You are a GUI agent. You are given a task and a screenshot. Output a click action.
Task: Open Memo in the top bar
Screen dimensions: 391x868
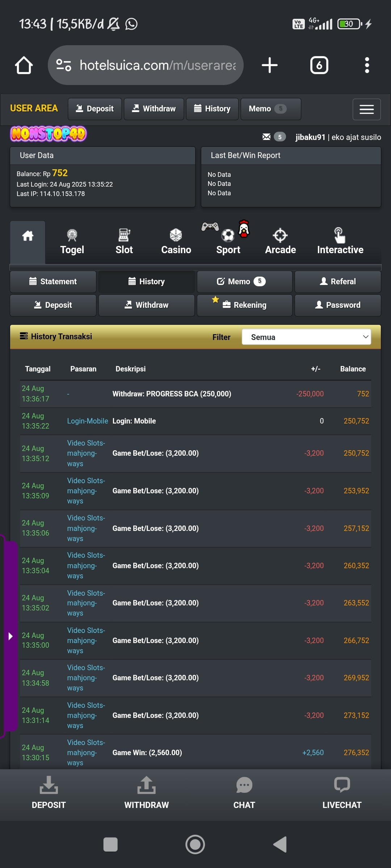coord(270,109)
